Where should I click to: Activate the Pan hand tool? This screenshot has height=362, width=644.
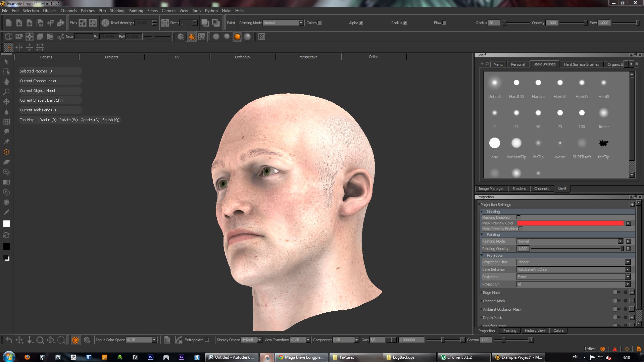point(6,82)
